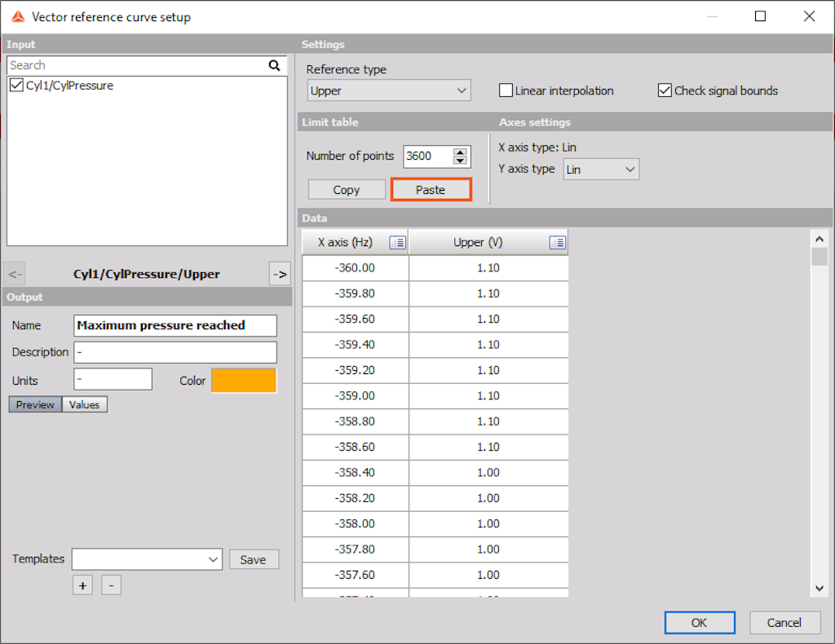Viewport: 835px width, 644px height.
Task: Enable Linear interpolation checkbox
Action: [x=506, y=90]
